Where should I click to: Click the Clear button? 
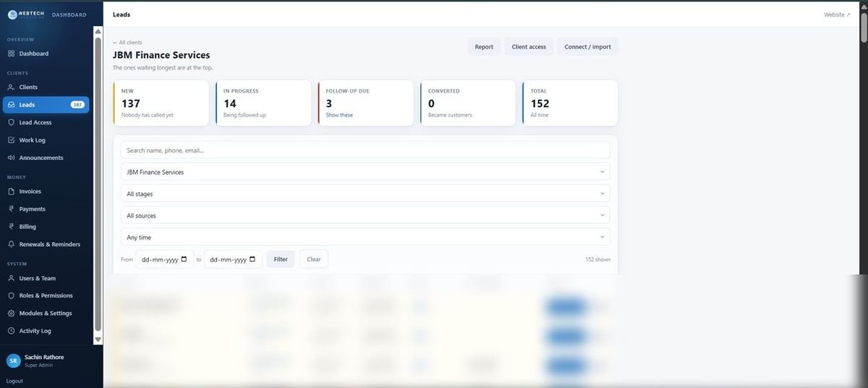(314, 259)
